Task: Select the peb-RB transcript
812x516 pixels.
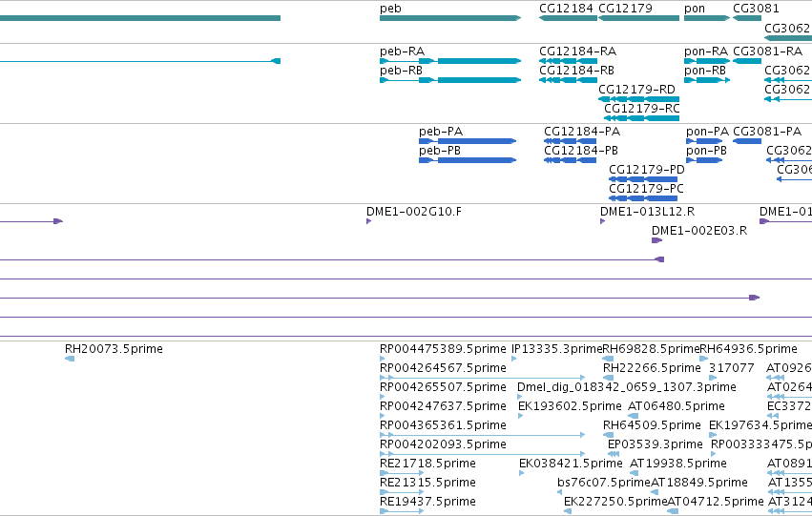Action: (450, 80)
